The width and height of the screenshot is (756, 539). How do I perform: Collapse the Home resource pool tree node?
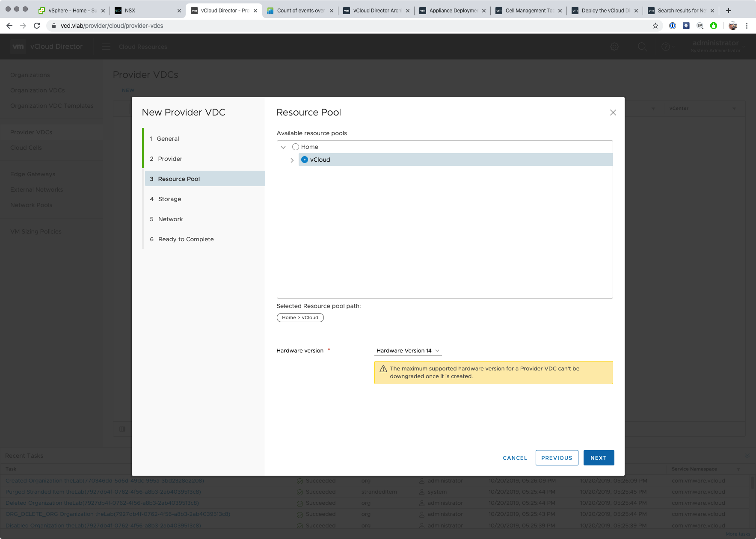283,147
